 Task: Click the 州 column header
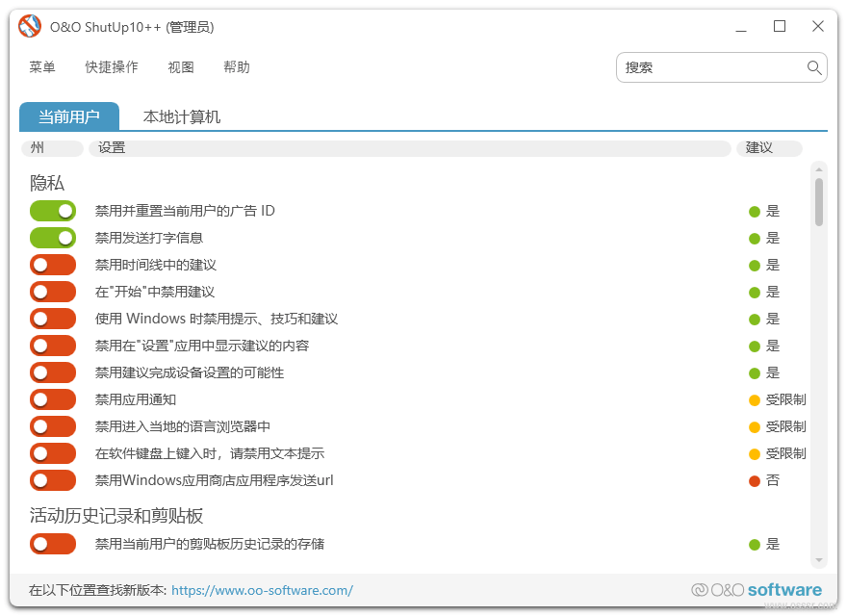[x=52, y=147]
